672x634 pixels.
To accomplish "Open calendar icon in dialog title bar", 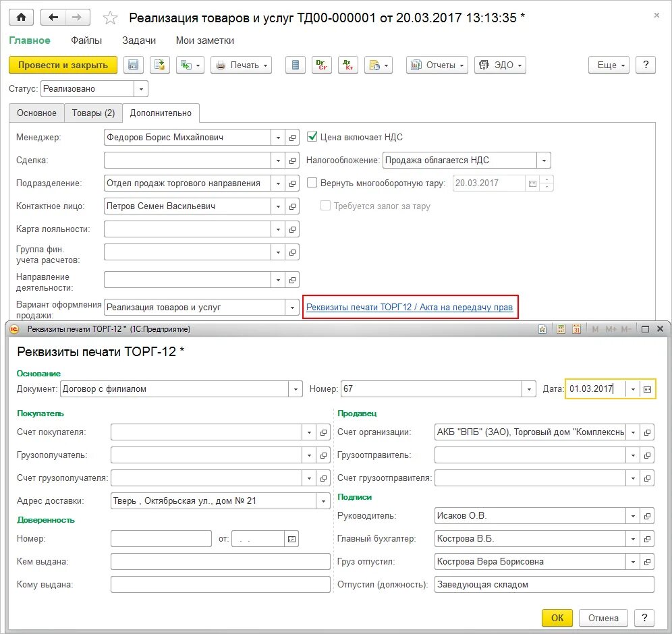I will 576,329.
